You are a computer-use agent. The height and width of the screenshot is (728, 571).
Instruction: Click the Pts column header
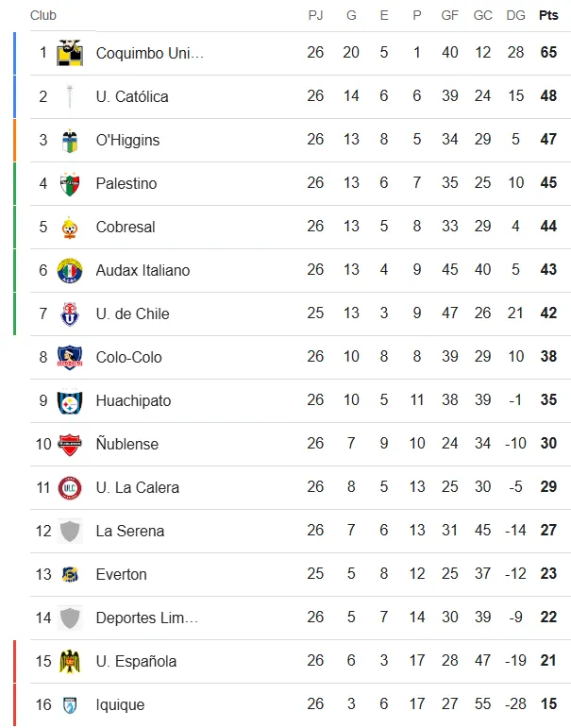548,15
